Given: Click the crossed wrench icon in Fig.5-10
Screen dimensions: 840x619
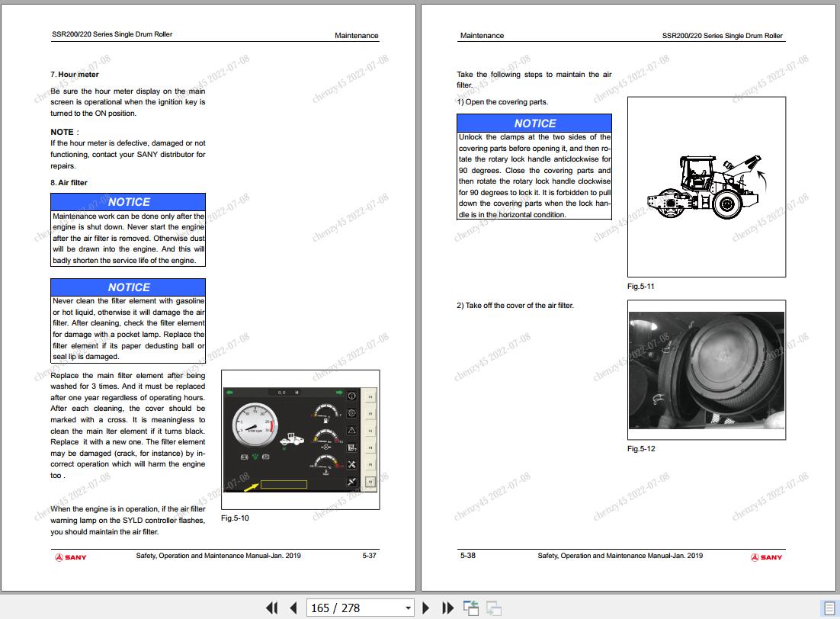Looking at the screenshot, I should (351, 464).
